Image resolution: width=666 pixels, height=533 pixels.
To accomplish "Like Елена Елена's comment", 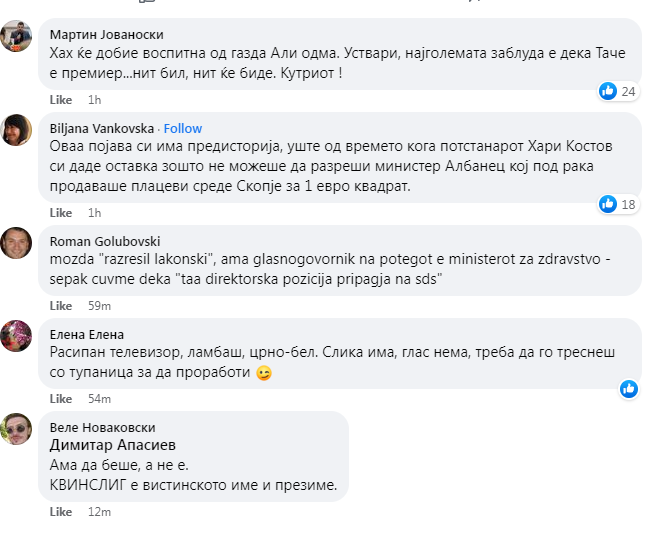I will click(61, 399).
